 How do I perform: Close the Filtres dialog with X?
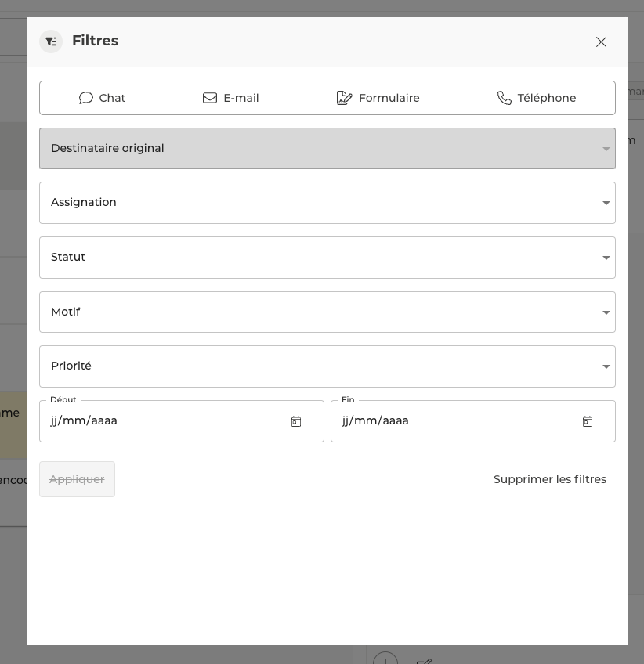(601, 42)
